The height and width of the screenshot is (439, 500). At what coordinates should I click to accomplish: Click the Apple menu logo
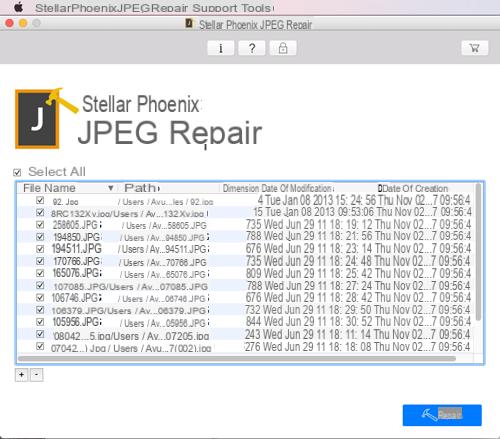19,7
